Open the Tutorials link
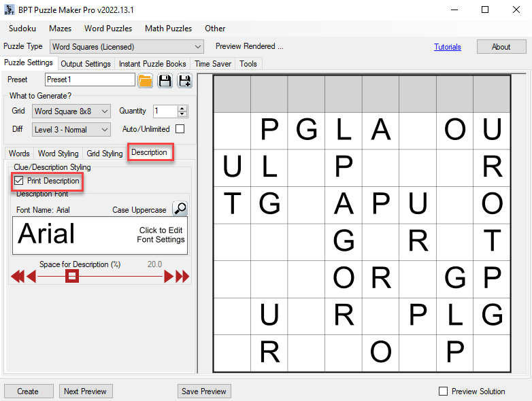 click(448, 47)
